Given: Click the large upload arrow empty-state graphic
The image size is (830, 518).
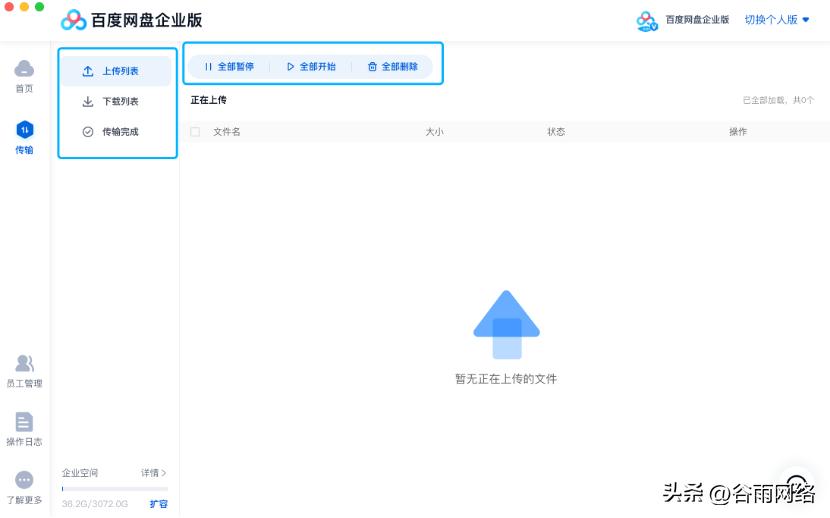Looking at the screenshot, I should click(507, 324).
